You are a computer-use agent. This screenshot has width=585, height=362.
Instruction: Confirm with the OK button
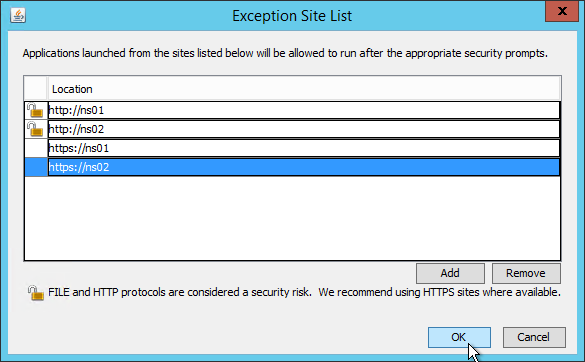tap(459, 337)
